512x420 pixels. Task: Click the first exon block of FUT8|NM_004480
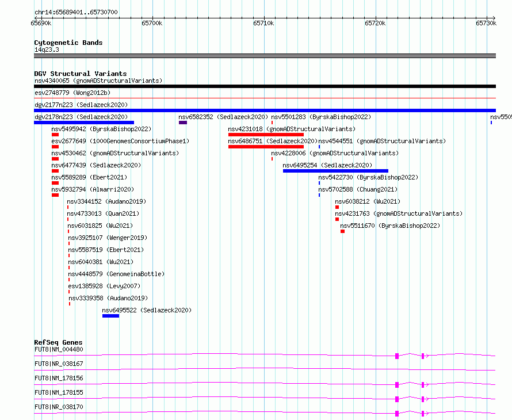pyautogui.click(x=397, y=356)
